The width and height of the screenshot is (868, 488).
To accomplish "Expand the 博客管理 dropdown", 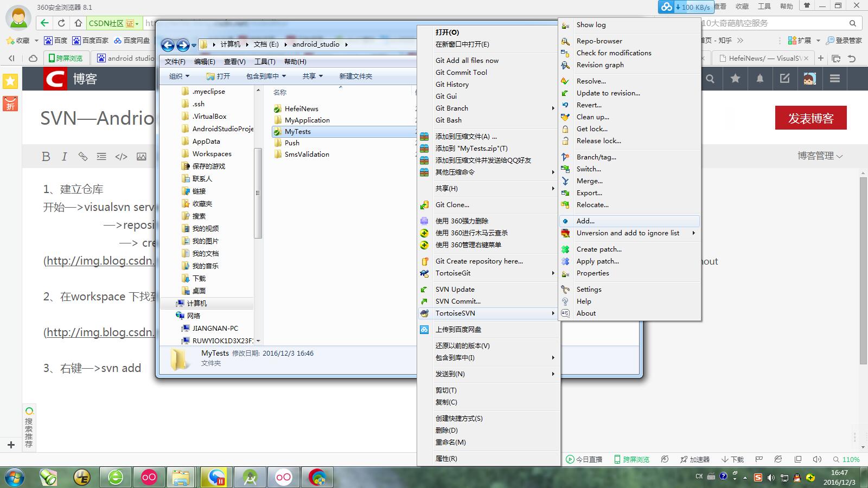I will [x=820, y=156].
